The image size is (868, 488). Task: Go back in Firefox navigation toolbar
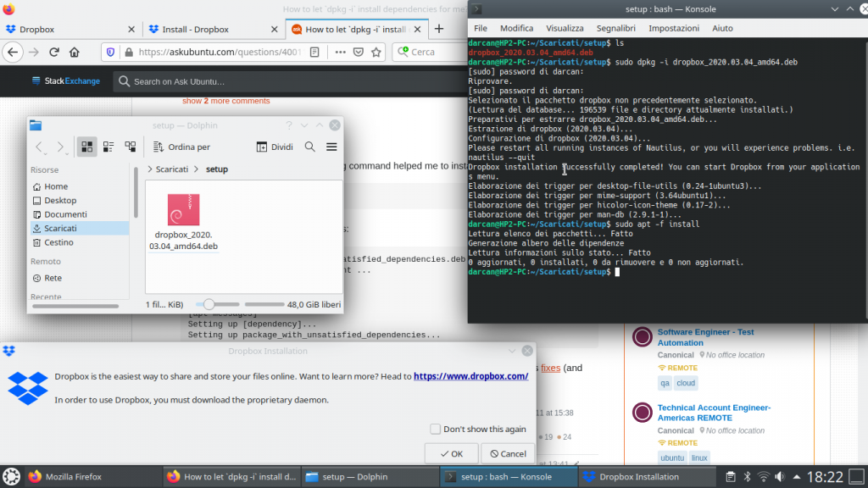[x=13, y=52]
